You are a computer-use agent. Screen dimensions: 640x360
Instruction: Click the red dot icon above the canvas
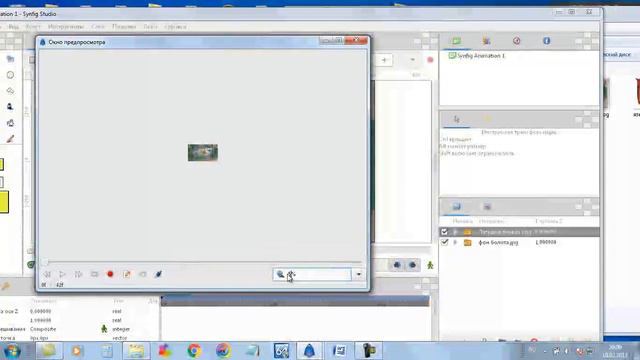click(x=430, y=60)
